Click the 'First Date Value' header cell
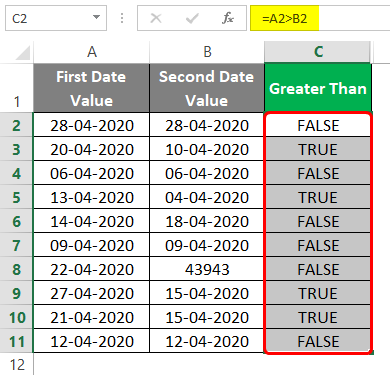This screenshot has width=390, height=375. coord(91,88)
